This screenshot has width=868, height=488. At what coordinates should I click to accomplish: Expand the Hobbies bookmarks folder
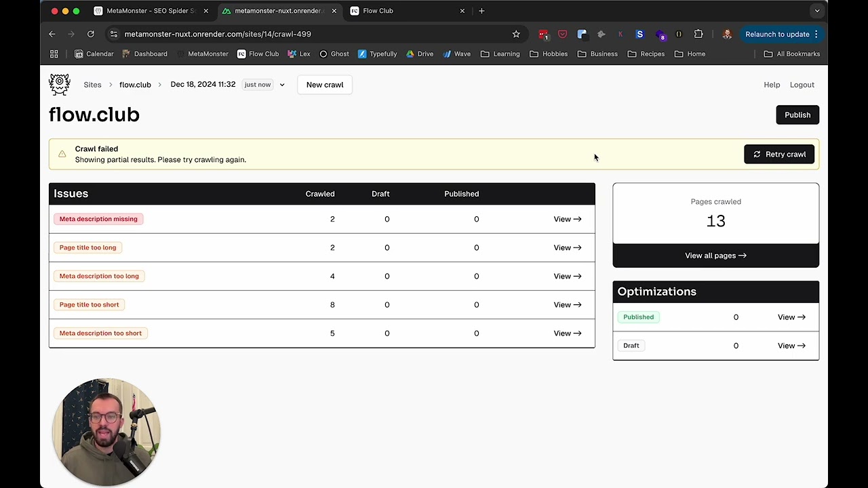click(x=549, y=54)
